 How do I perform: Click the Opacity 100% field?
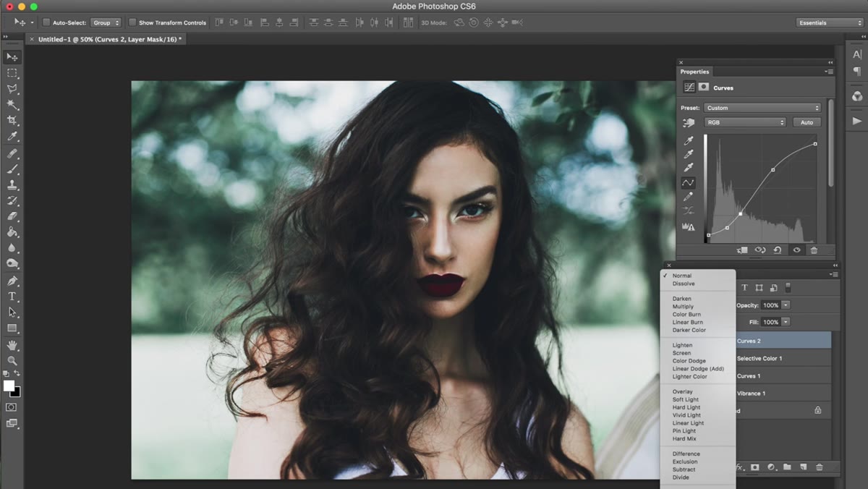pyautogui.click(x=771, y=305)
